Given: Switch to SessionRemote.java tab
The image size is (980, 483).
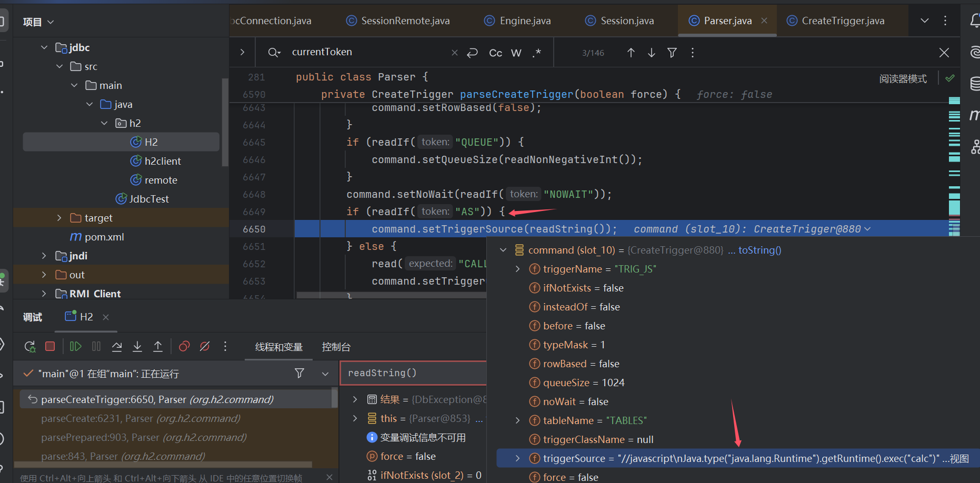Looking at the screenshot, I should [398, 21].
